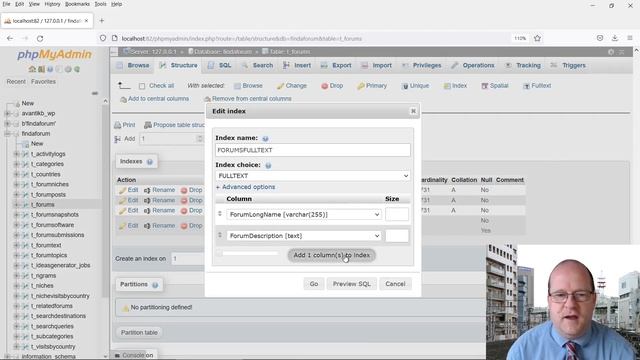
Task: Switch to the SQL tab
Action: 220,65
